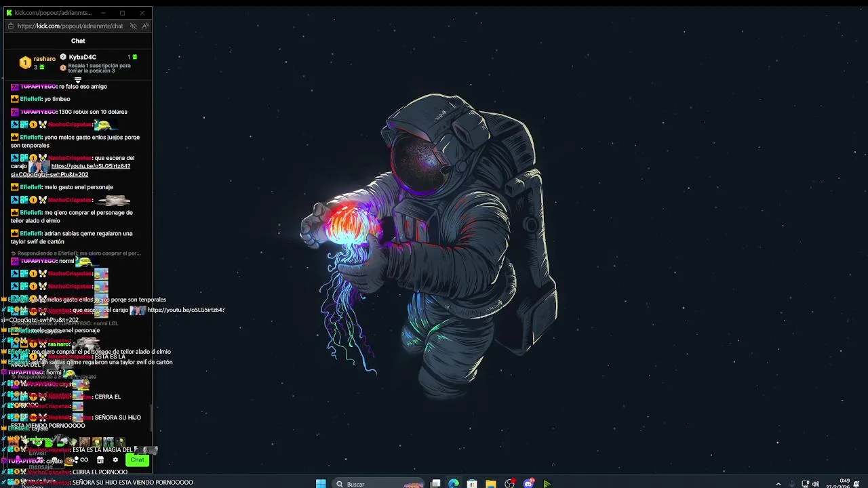Screen dimensions: 868x488
Task: Expand the leaderboard with the down arrow handle
Action: (x=78, y=80)
